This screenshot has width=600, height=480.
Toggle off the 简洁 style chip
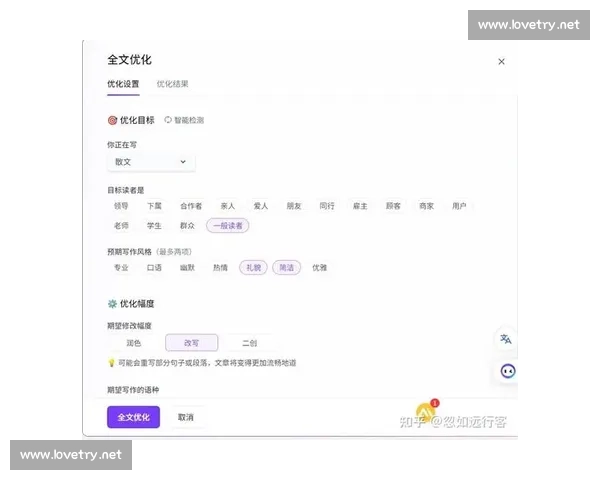[287, 268]
